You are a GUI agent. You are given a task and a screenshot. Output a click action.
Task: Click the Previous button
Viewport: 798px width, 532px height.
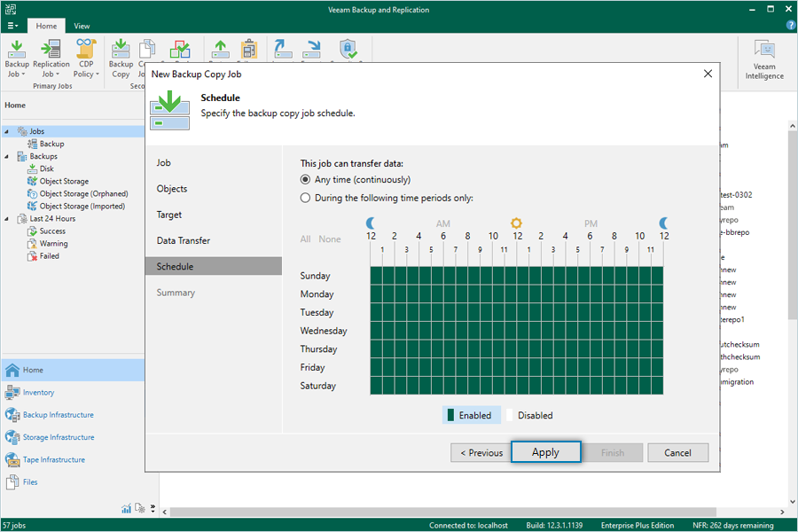pyautogui.click(x=481, y=452)
